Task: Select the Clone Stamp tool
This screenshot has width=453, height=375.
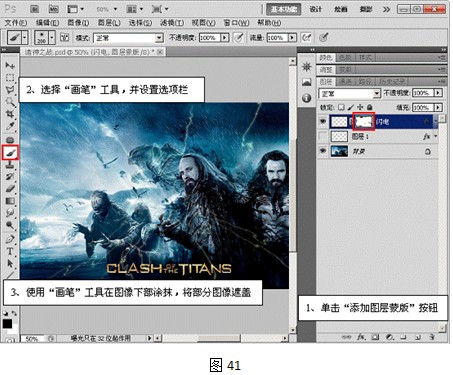Action: coord(10,164)
